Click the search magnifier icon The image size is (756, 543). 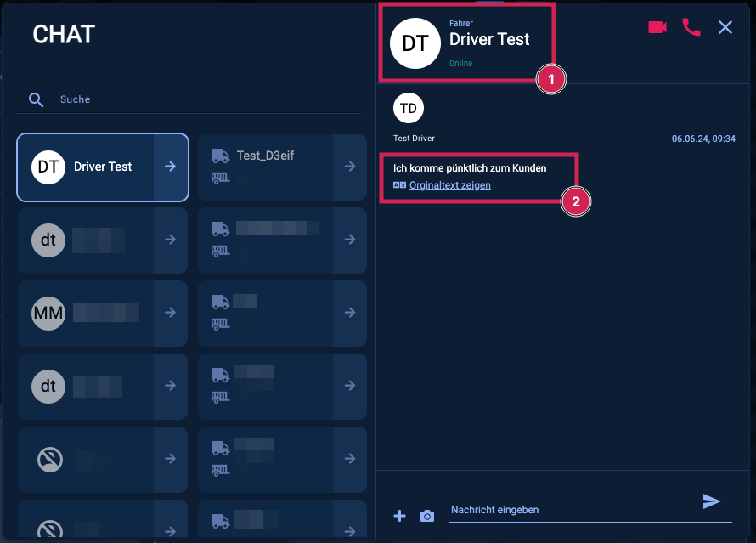[36, 99]
